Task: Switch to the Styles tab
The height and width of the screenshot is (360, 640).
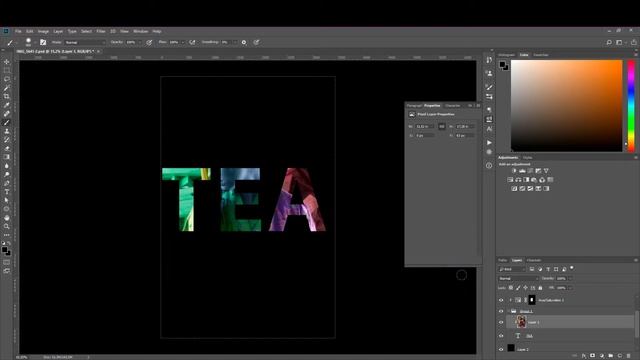Action: click(527, 158)
